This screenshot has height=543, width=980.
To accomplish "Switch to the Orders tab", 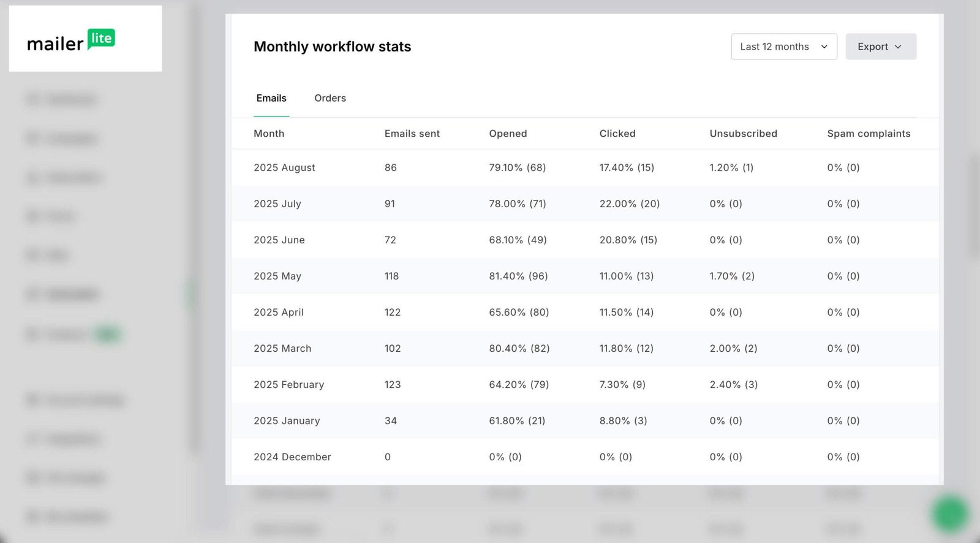I will [330, 98].
